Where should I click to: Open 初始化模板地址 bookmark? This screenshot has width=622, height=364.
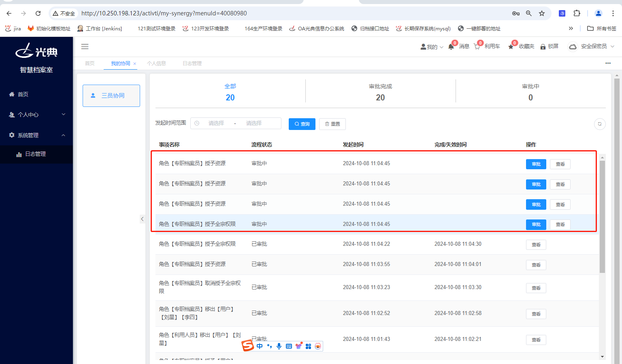tap(49, 28)
